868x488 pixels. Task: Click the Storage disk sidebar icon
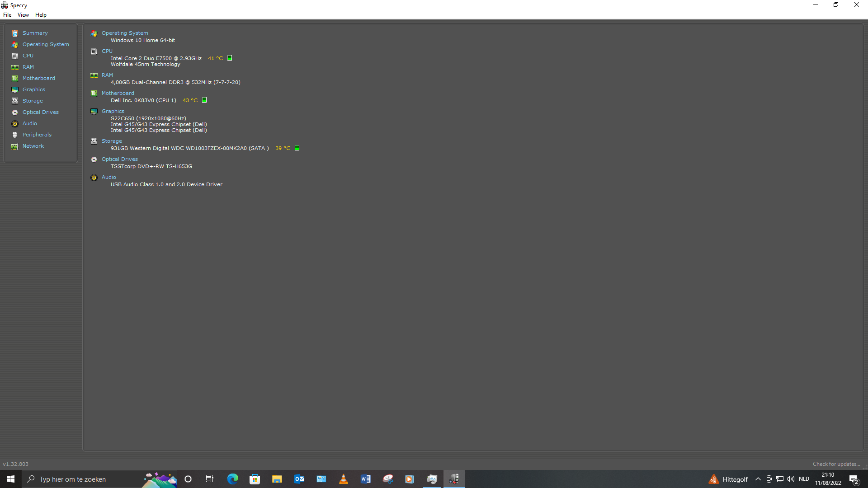[x=15, y=101]
